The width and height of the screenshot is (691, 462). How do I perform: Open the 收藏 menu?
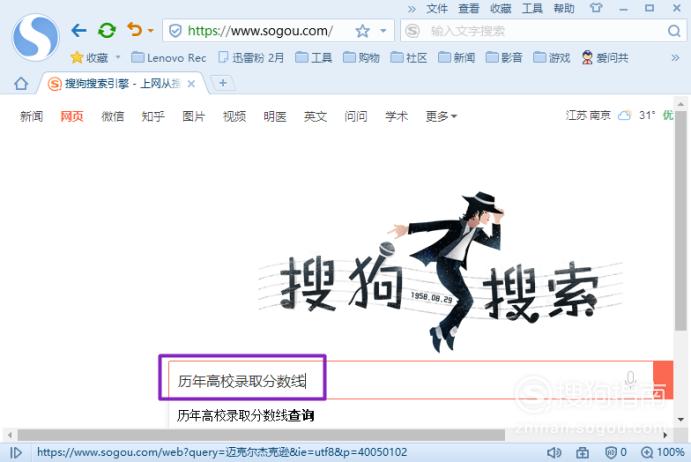point(500,8)
